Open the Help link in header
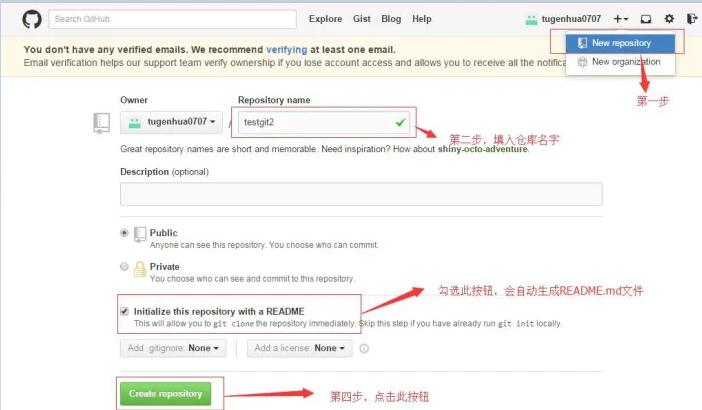Screen dimensions: 702x410 click(x=422, y=19)
